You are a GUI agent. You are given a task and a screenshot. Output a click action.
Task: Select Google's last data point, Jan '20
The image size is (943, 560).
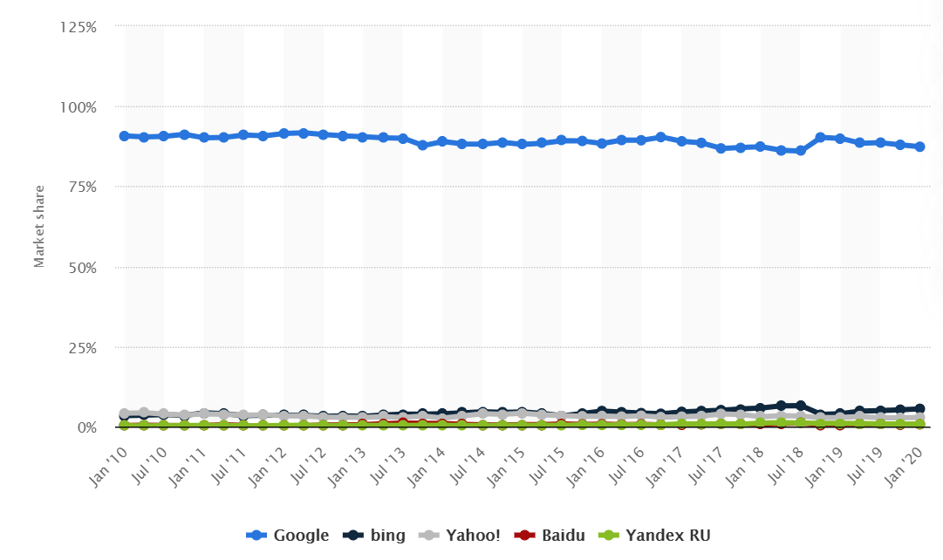[x=919, y=147]
